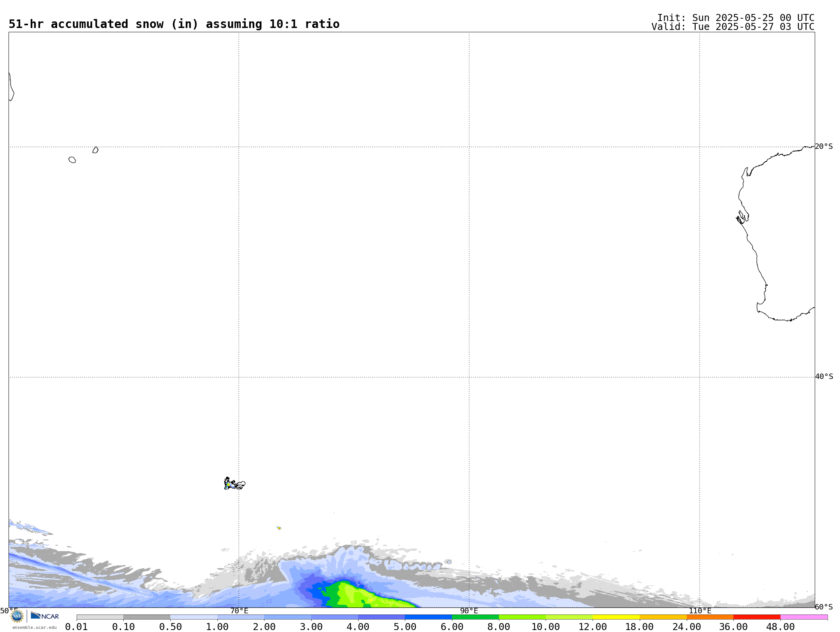Pick the pale blue 0.50–1.00 colorbar swatch
Image resolution: width=840 pixels, height=632 pixels.
pos(194,617)
